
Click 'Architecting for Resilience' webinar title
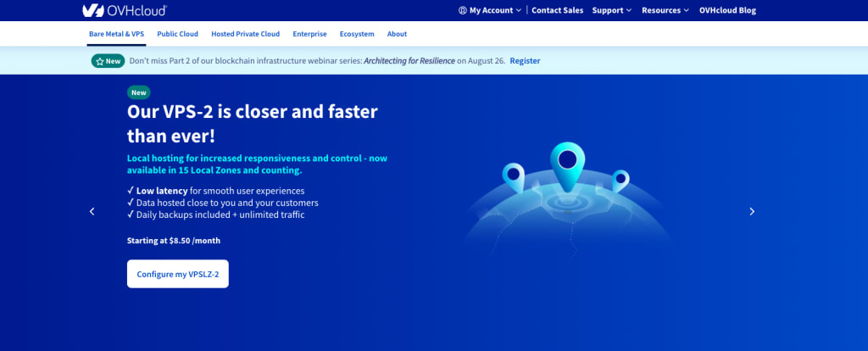click(409, 61)
